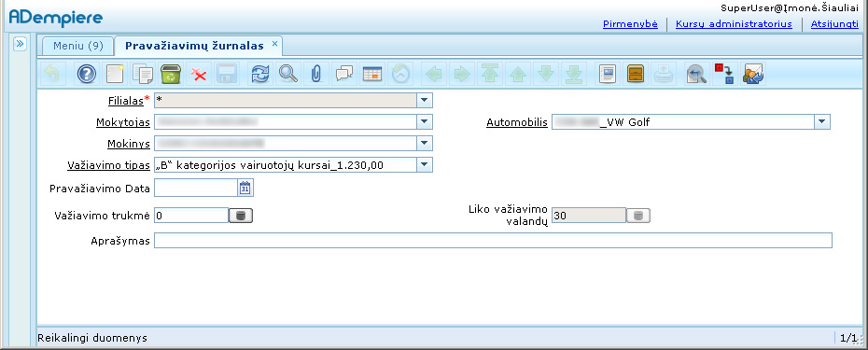The height and width of the screenshot is (350, 868).
Task: Open the Filialas dropdown arrow
Action: (424, 100)
